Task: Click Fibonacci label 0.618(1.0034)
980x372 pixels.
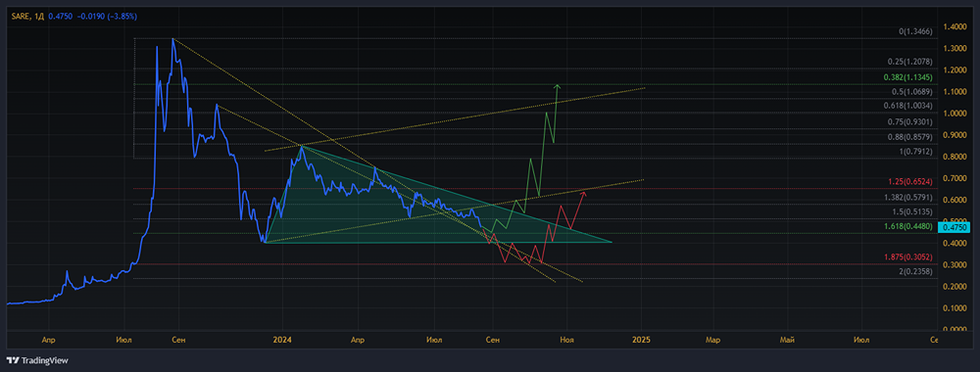Action: coord(909,106)
